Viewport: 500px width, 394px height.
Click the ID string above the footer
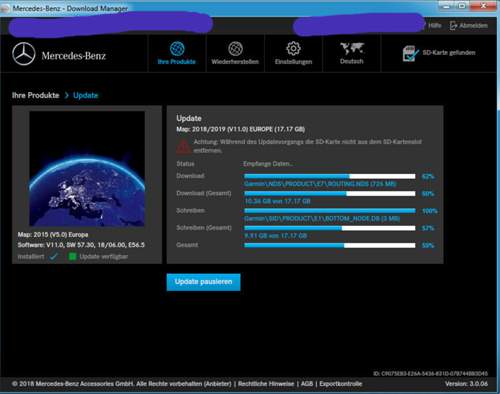[430, 374]
